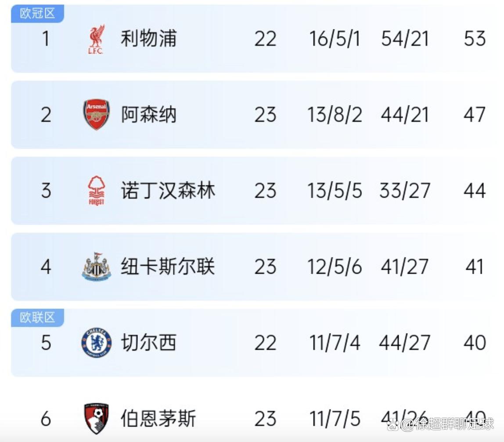Open team name 切尔西
The height and width of the screenshot is (442, 504).
coord(148,343)
